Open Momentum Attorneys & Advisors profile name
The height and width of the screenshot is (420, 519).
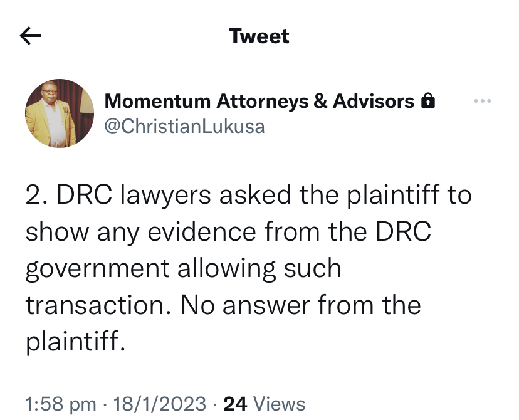(x=259, y=101)
